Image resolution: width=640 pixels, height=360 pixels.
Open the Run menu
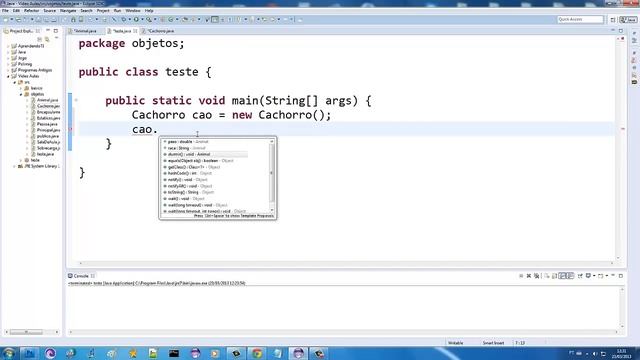117,11
